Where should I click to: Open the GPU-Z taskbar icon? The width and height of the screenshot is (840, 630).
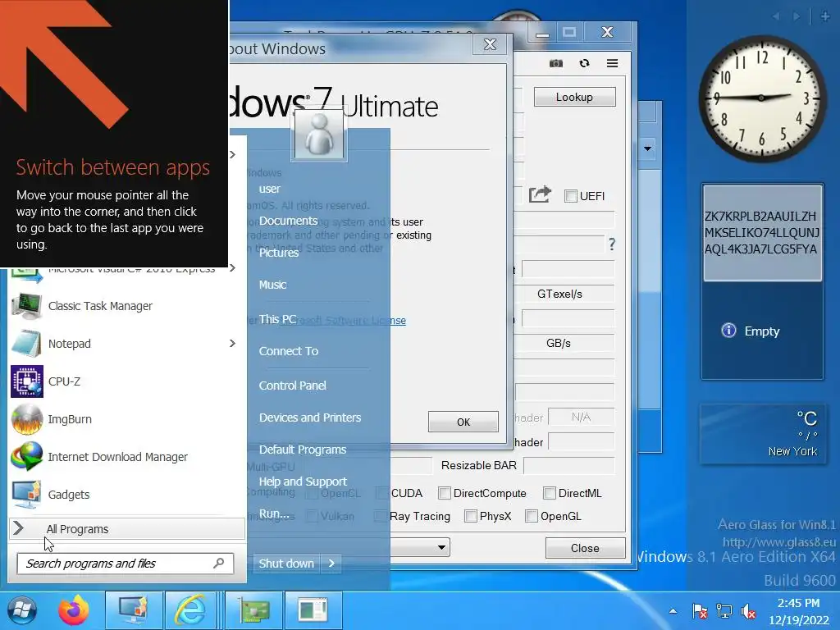tap(254, 610)
